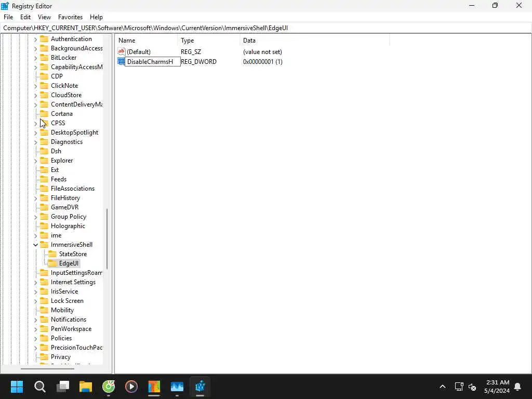Select the ContentDeliveryManager key
532x399 pixels.
pyautogui.click(x=77, y=104)
